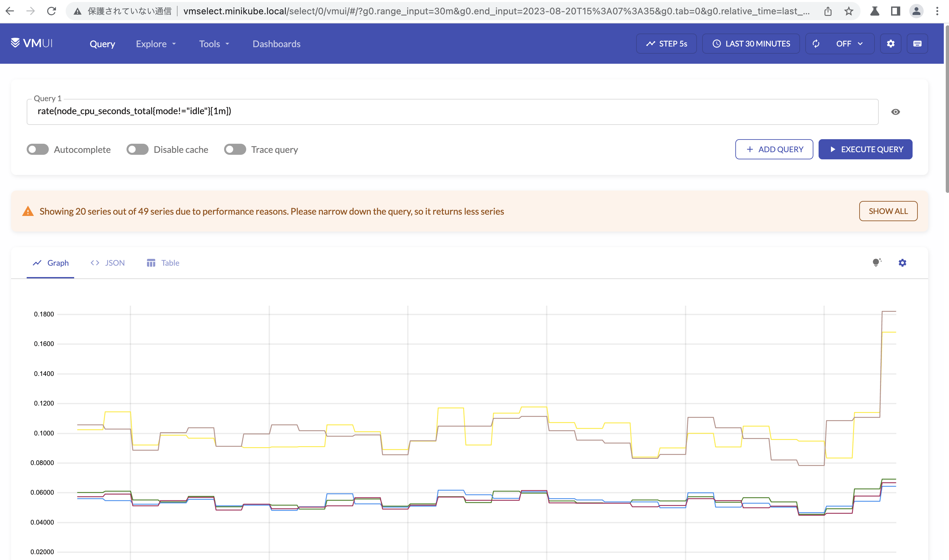949x560 pixels.
Task: Open VMUI global settings gear
Action: coord(890,44)
